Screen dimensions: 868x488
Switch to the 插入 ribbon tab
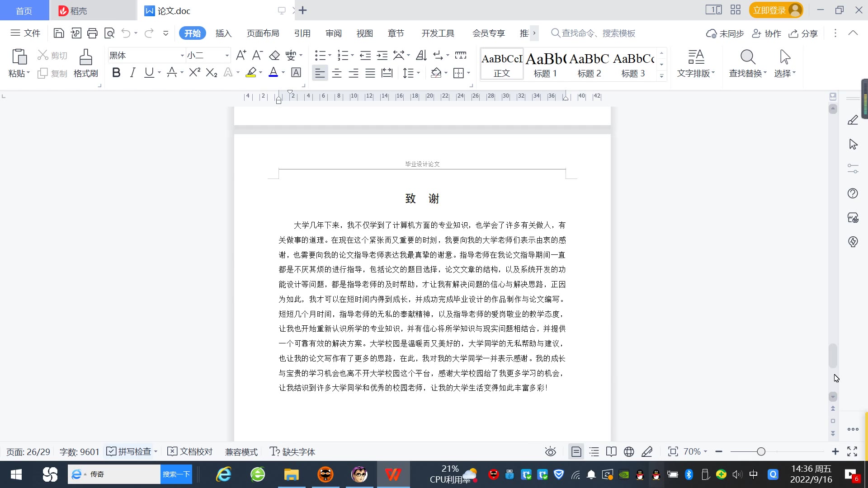[223, 33]
